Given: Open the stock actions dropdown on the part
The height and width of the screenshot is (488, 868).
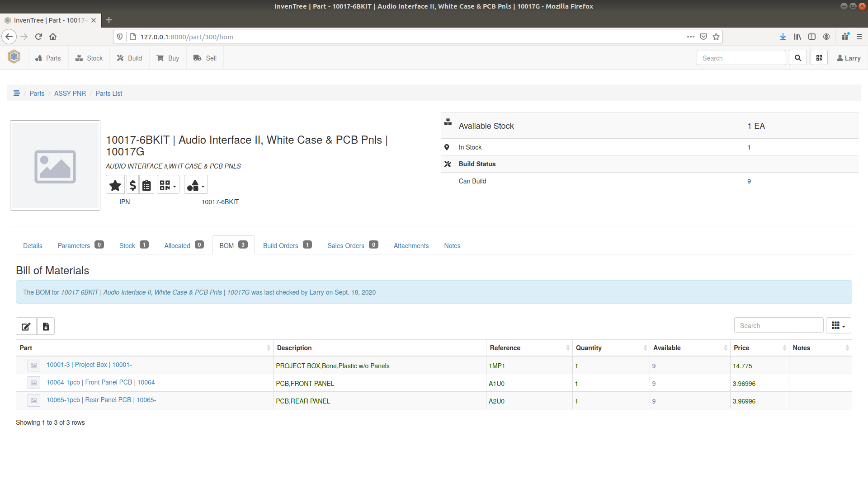Looking at the screenshot, I should [195, 184].
